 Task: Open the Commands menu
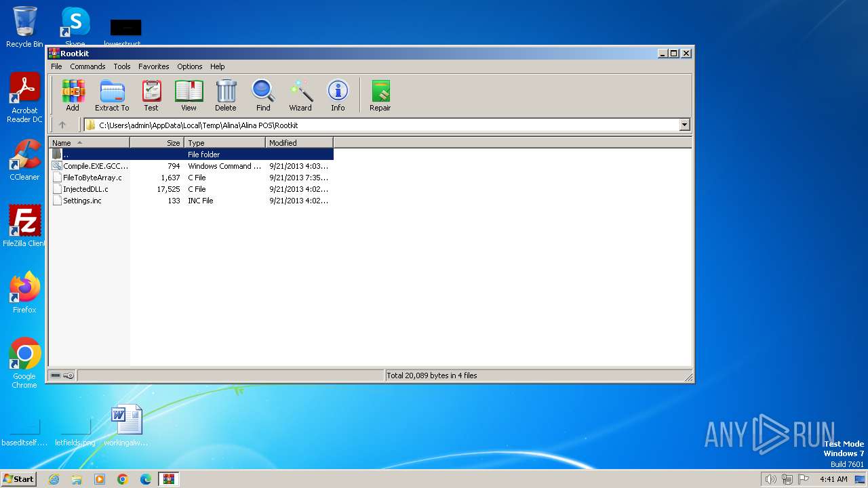(87, 66)
